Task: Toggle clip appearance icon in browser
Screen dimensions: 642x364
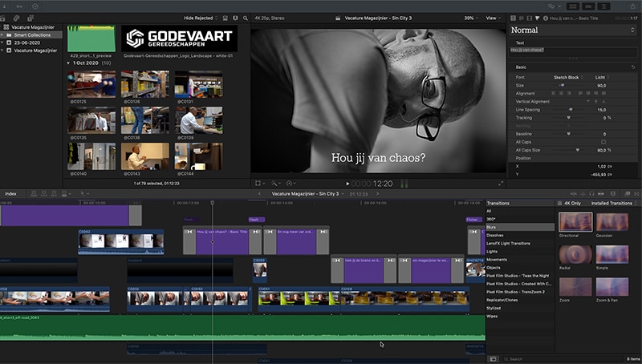Action: click(226, 18)
